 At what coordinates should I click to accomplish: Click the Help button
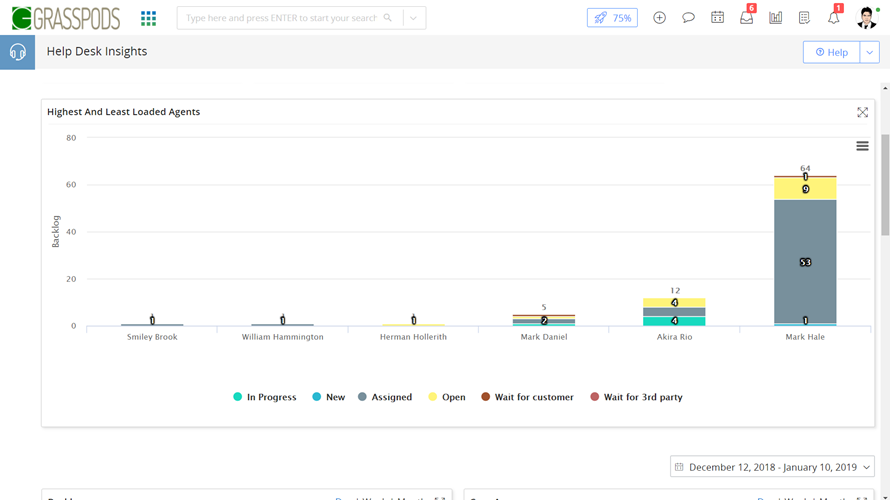[831, 52]
